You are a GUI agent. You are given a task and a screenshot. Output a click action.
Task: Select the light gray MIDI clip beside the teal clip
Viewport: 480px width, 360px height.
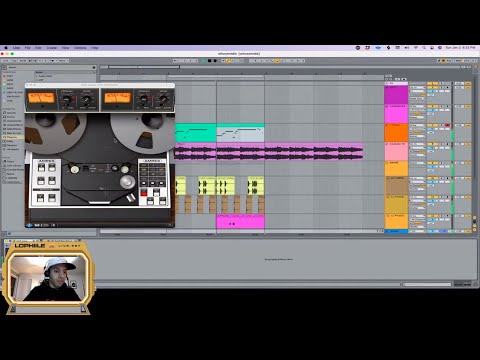click(x=240, y=133)
